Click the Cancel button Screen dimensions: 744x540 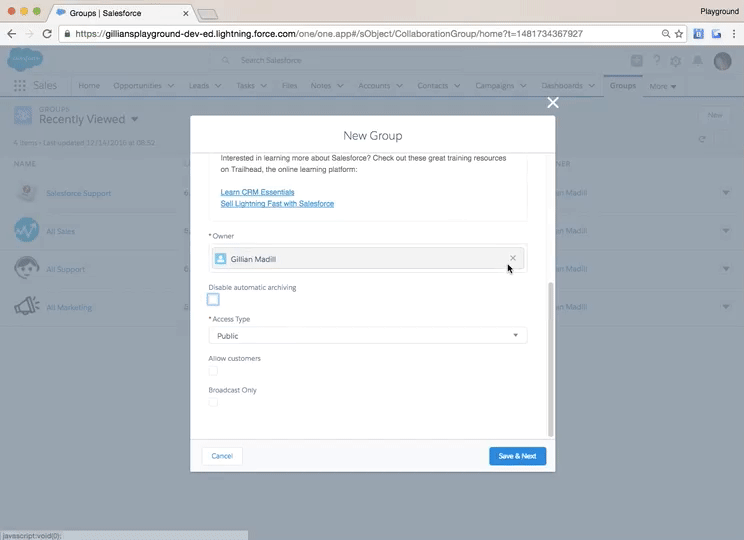point(222,456)
